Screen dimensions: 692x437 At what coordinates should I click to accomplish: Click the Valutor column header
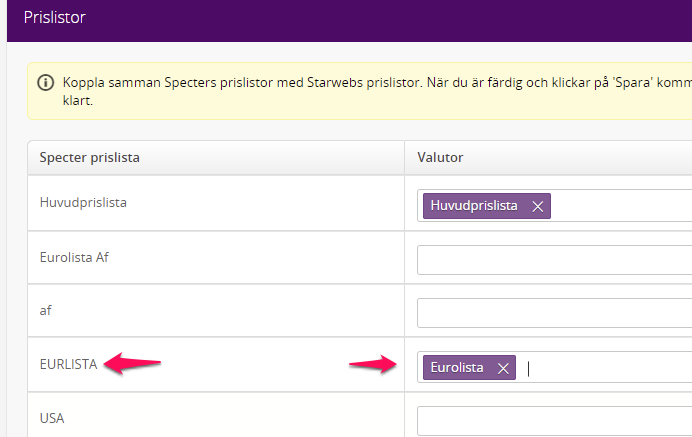click(x=443, y=158)
